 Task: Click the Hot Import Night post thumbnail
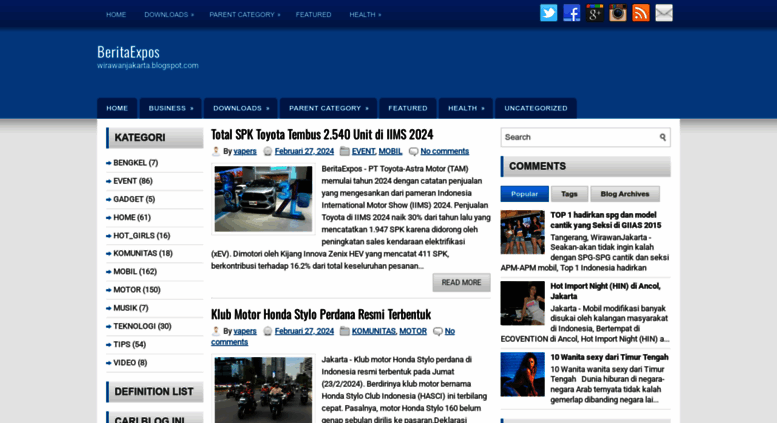[x=522, y=303]
